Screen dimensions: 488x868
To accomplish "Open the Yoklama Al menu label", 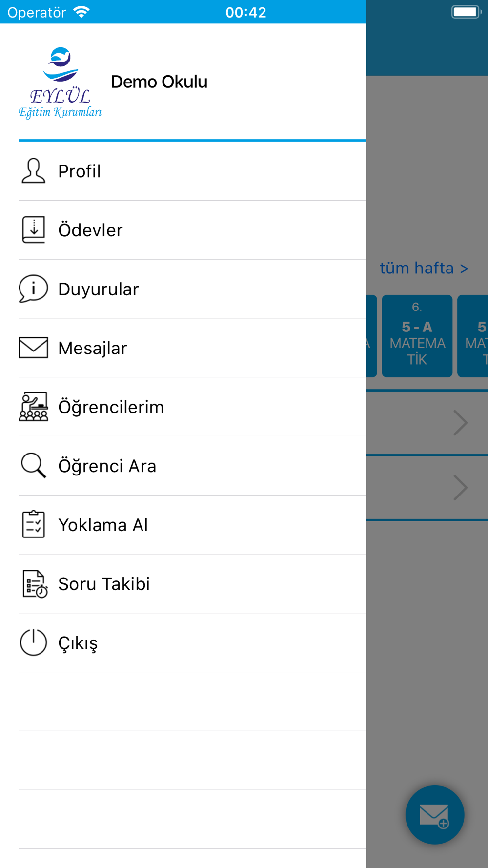I will click(103, 525).
